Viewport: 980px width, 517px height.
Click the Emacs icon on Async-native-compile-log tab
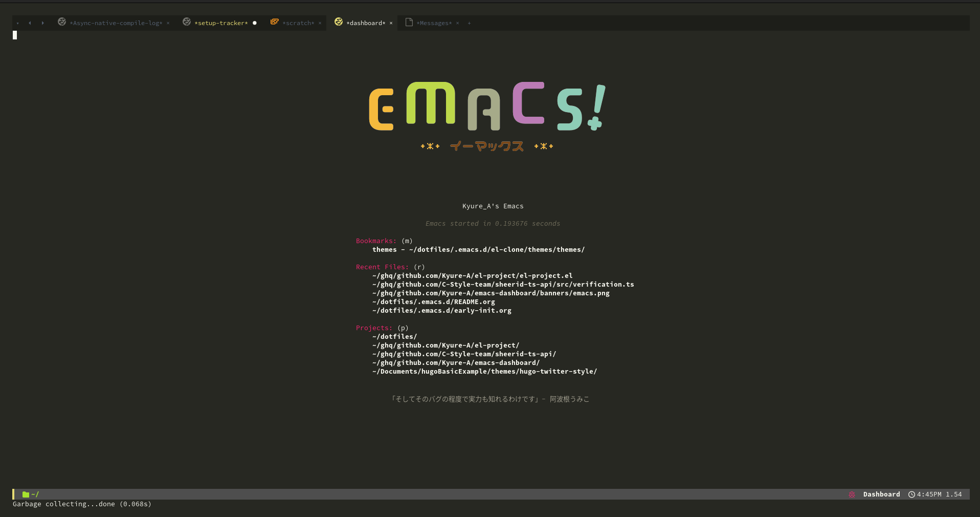[62, 21]
